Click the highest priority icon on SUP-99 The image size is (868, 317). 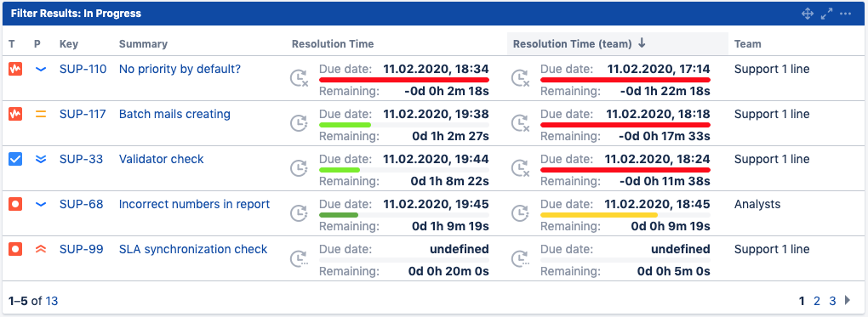pos(40,250)
